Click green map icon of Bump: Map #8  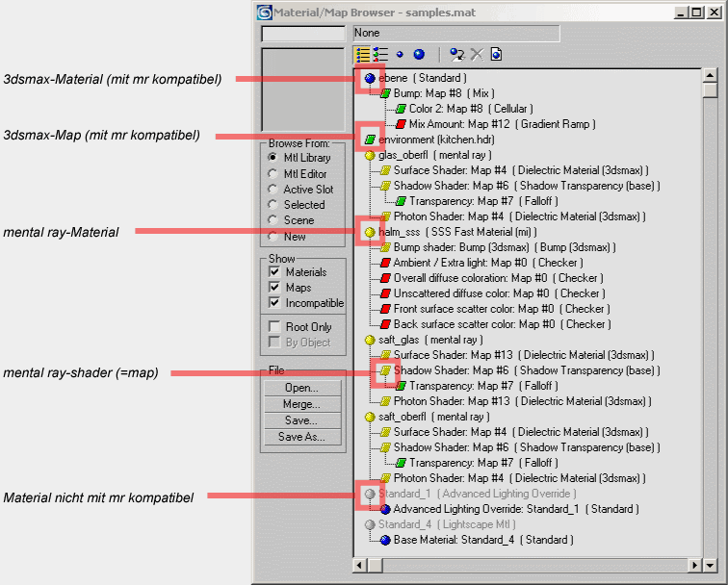point(385,93)
